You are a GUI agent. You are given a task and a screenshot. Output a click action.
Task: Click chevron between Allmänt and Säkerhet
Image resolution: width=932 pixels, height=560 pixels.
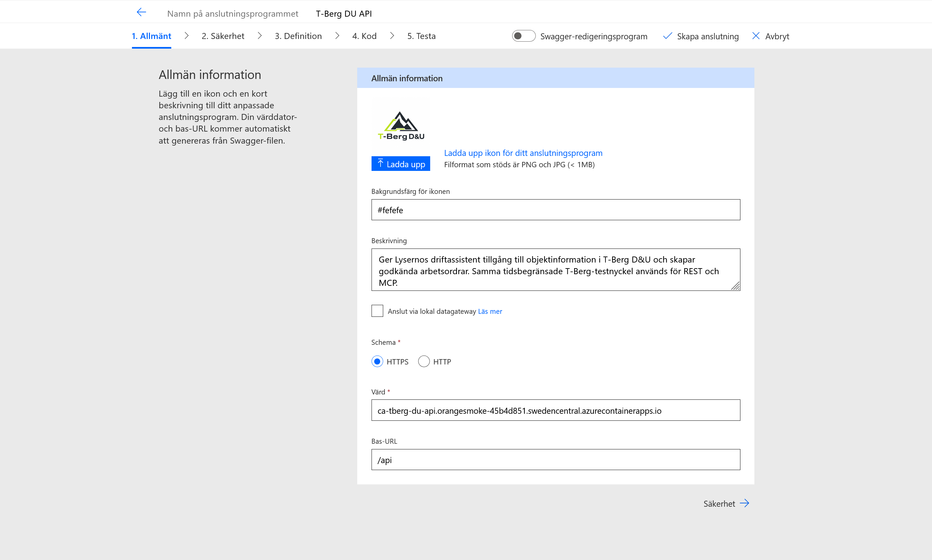point(186,36)
